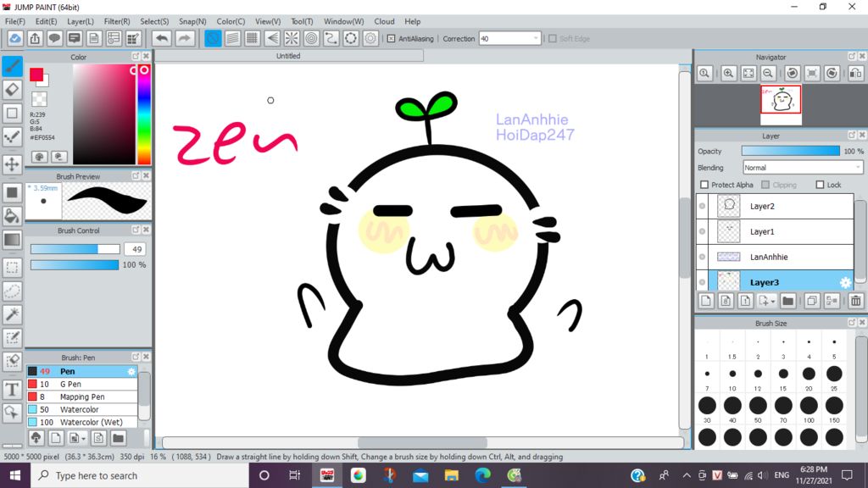
Task: Hide Layer1 visibility
Action: (703, 231)
